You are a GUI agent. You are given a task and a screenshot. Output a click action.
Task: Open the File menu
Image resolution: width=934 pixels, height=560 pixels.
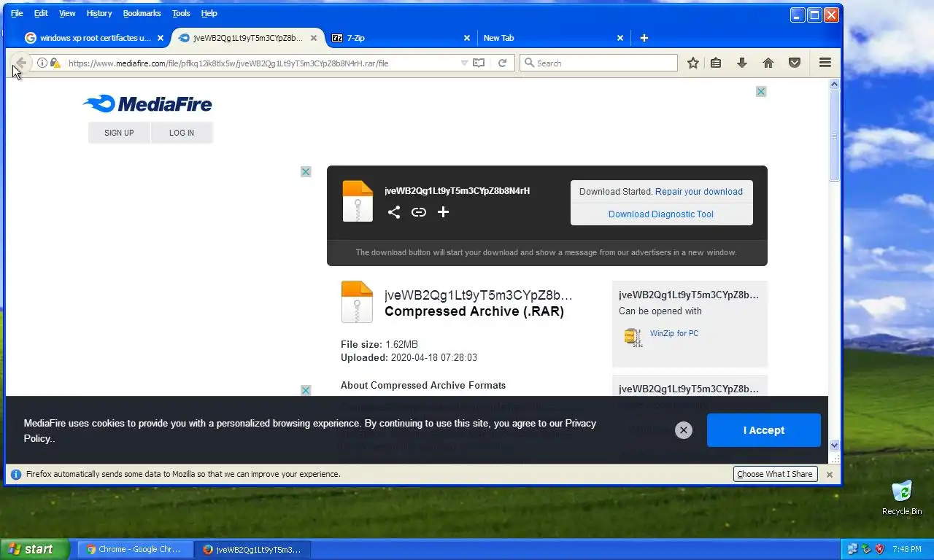17,13
